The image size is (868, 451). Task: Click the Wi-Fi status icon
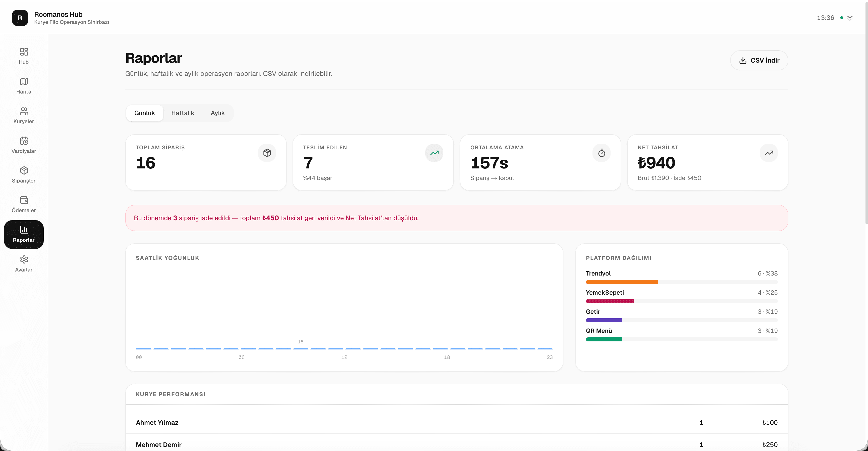[x=850, y=18]
